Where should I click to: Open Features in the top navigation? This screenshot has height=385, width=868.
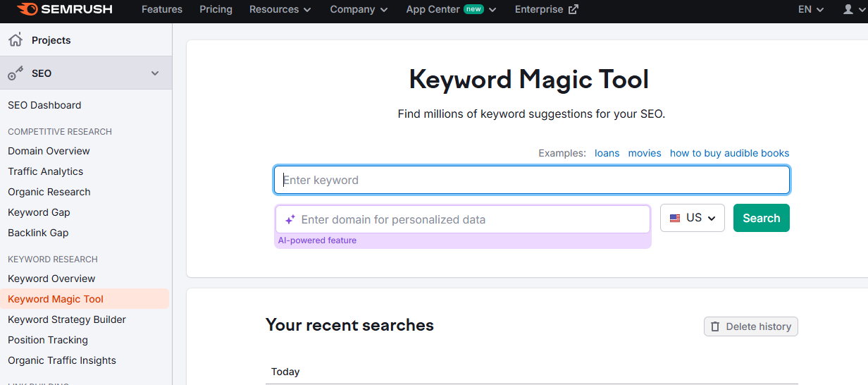click(x=162, y=9)
